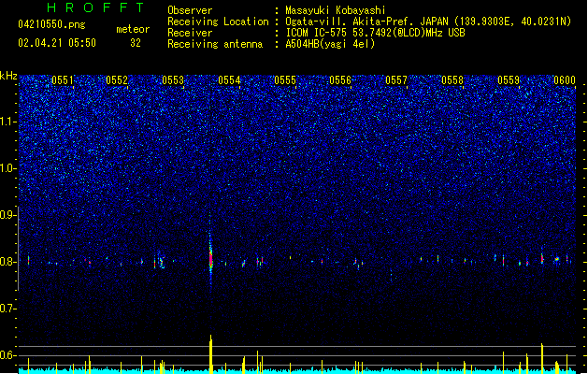The height and width of the screenshot is (374, 588).
Task: Click the 1.1 kHz axis label
Action: 7,122
